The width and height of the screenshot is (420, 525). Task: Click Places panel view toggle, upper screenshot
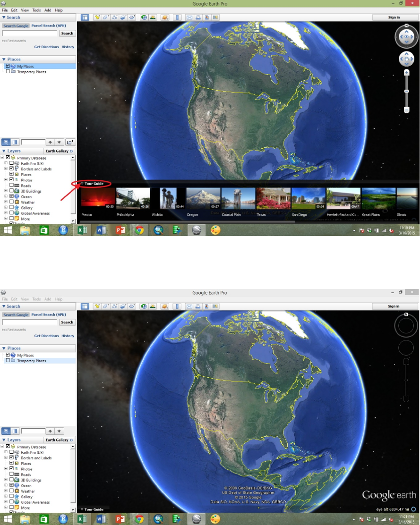coord(15,142)
